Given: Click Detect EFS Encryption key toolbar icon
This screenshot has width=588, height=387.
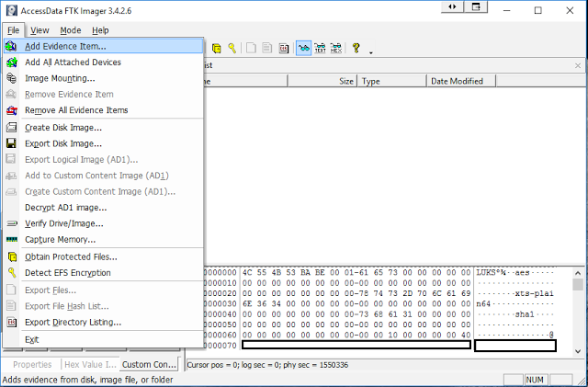Looking at the screenshot, I should tap(232, 48).
